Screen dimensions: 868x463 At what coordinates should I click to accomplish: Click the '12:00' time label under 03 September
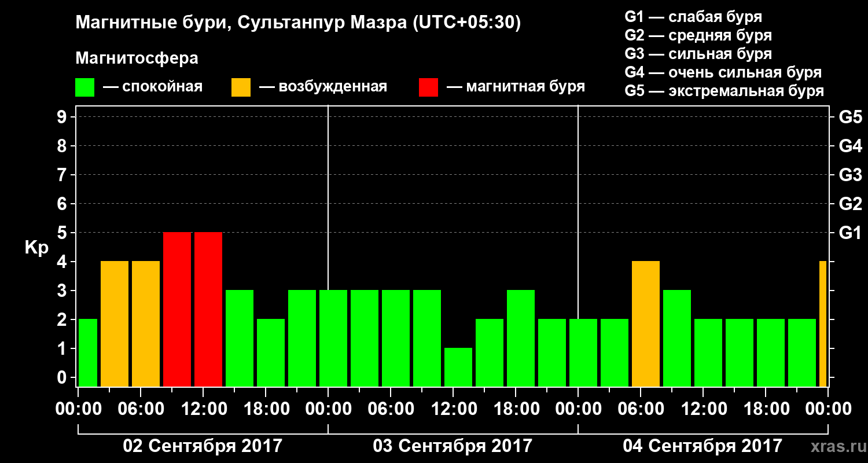tap(453, 409)
